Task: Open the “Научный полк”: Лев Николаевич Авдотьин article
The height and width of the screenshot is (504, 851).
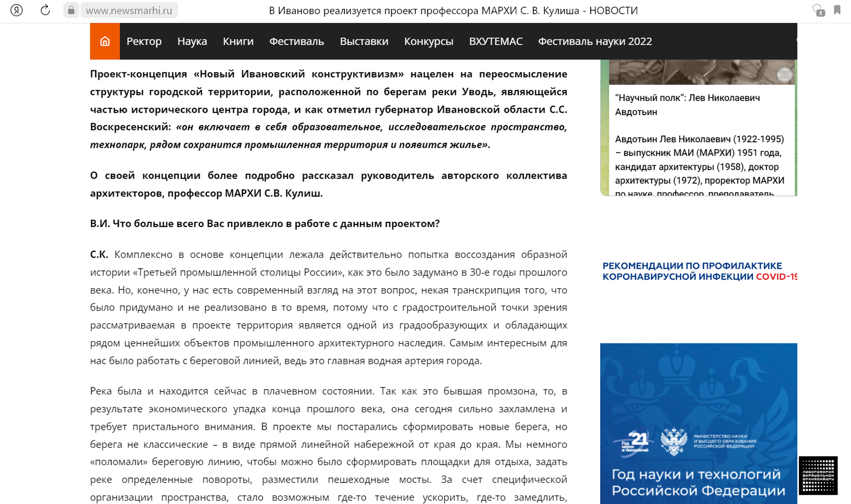Action: pyautogui.click(x=687, y=105)
